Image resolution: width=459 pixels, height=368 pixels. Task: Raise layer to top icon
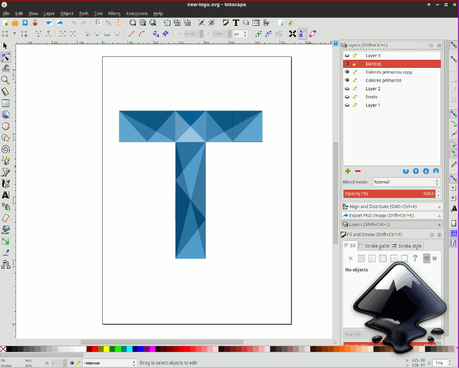(406, 171)
